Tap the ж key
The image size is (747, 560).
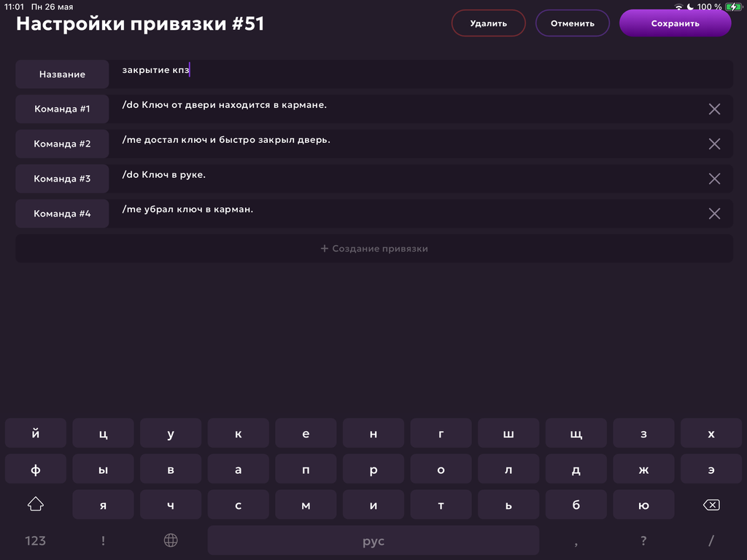[643, 469]
